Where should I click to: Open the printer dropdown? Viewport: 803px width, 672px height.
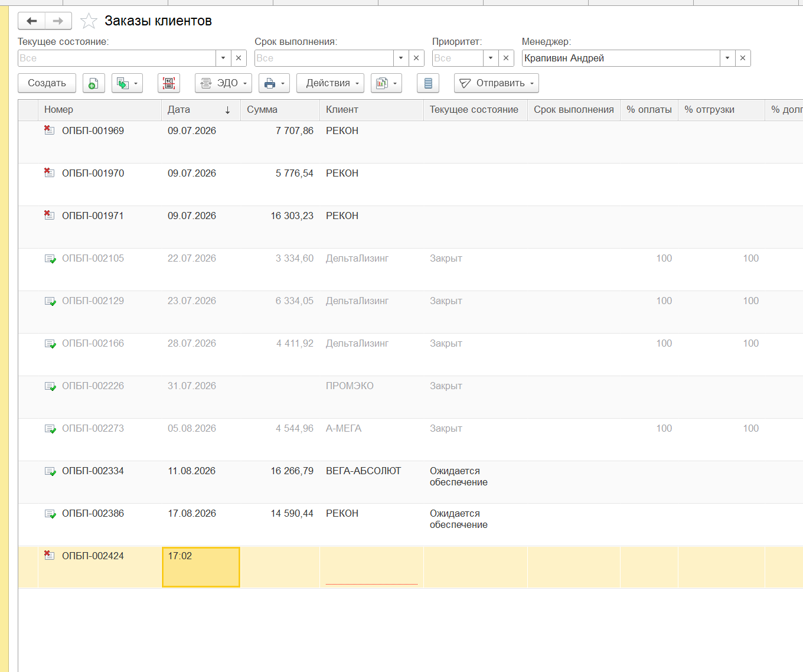(274, 83)
